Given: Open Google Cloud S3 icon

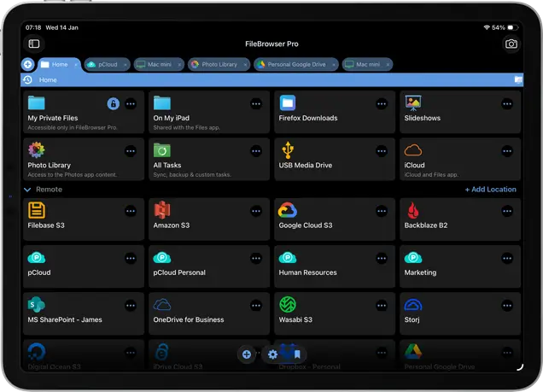Looking at the screenshot, I should pyautogui.click(x=288, y=210).
